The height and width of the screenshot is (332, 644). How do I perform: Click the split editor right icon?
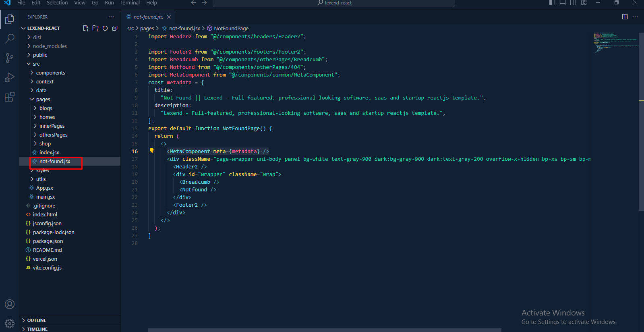tap(625, 17)
